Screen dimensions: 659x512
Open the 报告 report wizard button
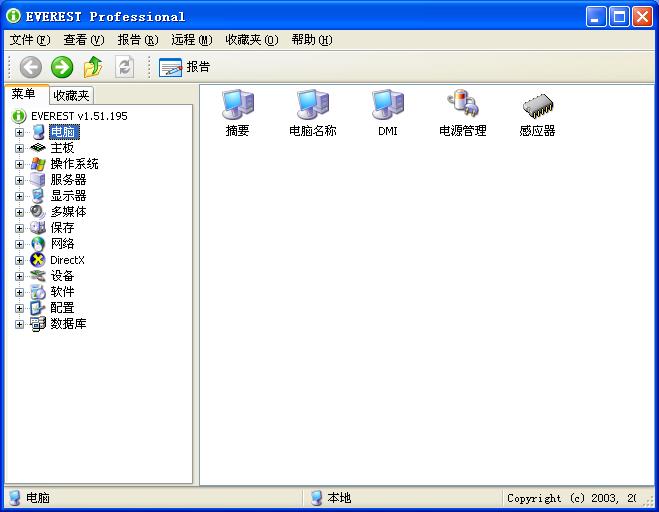click(x=184, y=67)
